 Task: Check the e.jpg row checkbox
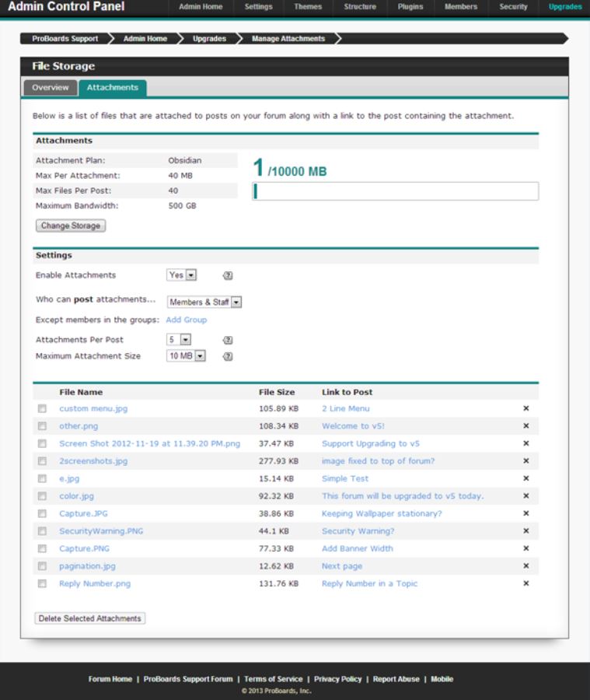[42, 478]
